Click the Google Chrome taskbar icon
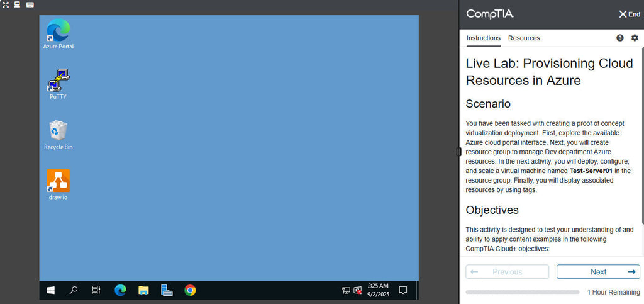Screen dimensions: 644x304 (190, 290)
